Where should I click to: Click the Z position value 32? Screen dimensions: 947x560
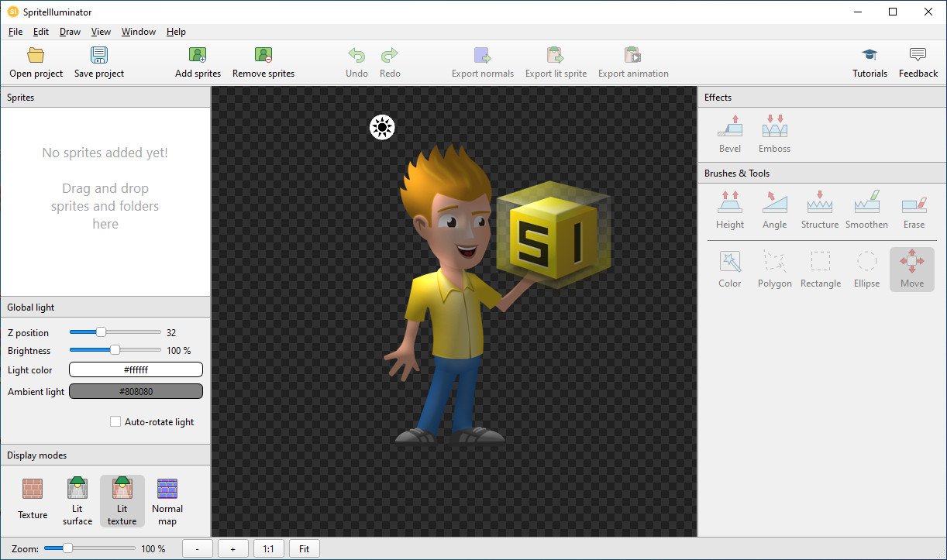tap(171, 333)
